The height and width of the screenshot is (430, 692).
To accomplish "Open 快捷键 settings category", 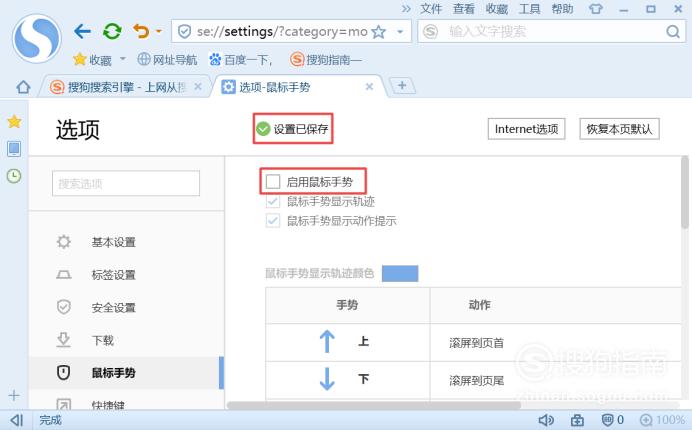I will pos(108,404).
